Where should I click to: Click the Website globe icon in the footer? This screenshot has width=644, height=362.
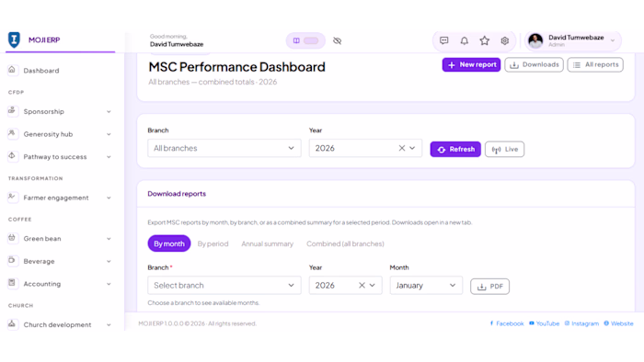606,323
